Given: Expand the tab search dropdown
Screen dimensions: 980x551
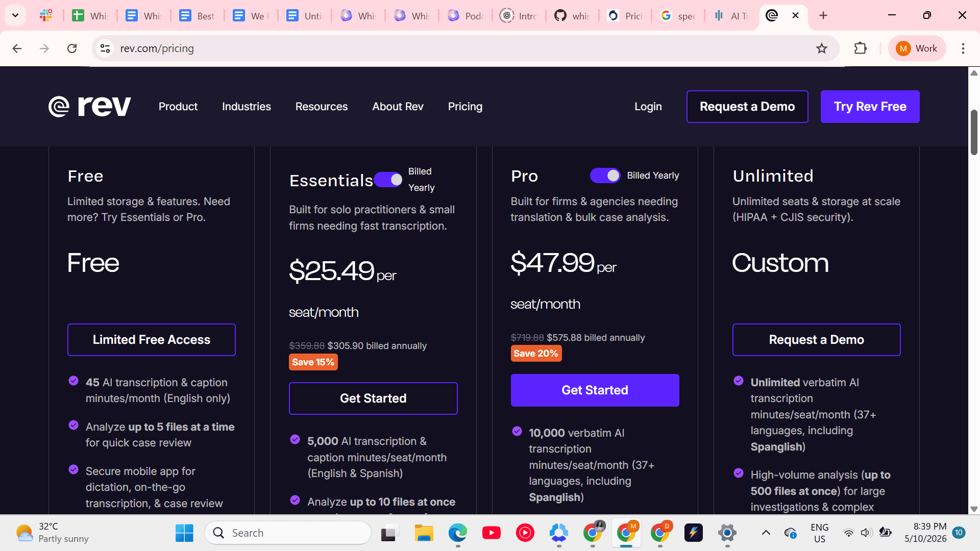Looking at the screenshot, I should [15, 15].
